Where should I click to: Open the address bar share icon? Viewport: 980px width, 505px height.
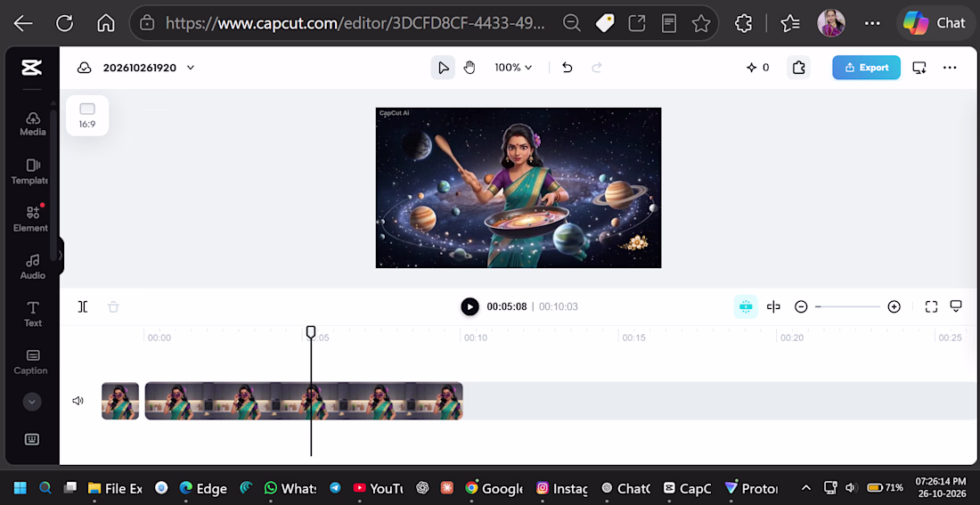(x=636, y=23)
